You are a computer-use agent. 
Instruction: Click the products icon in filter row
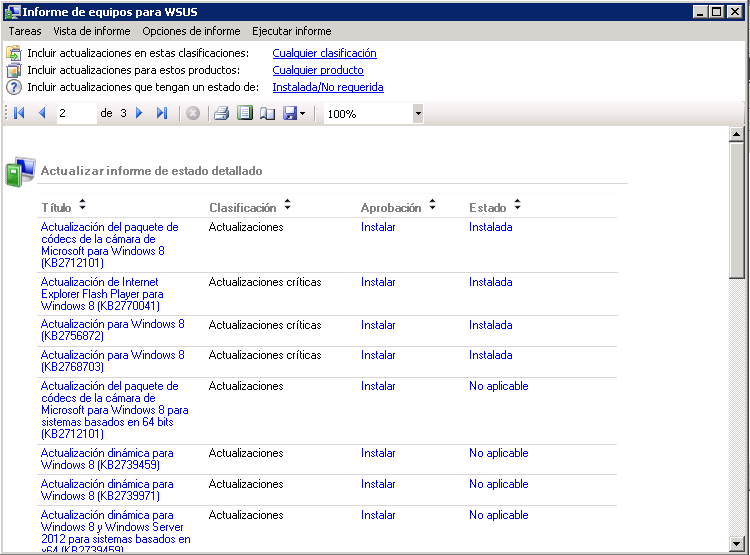(x=14, y=70)
